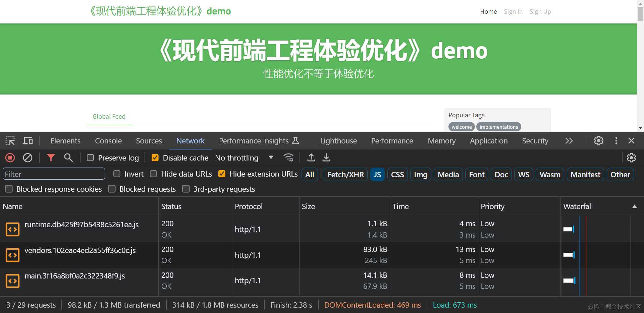Tick the Hide data URLs checkbox
Image resolution: width=644 pixels, height=313 pixels.
(154, 174)
